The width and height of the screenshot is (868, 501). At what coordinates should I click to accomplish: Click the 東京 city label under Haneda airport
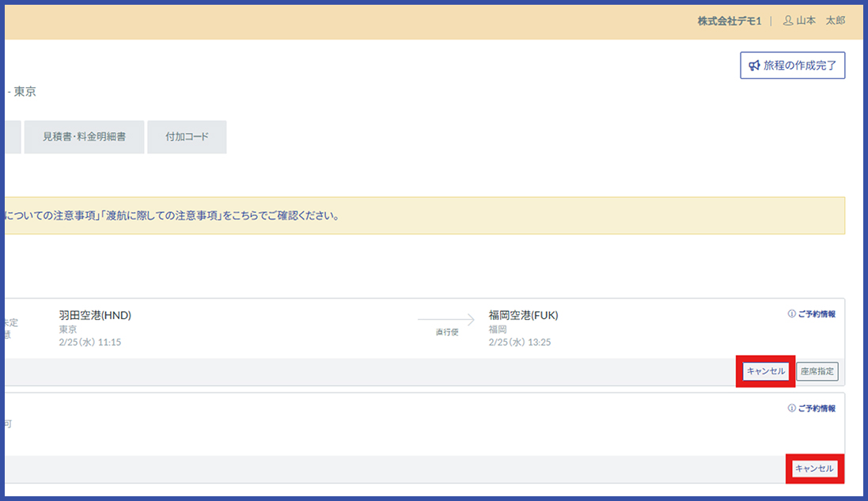click(68, 329)
